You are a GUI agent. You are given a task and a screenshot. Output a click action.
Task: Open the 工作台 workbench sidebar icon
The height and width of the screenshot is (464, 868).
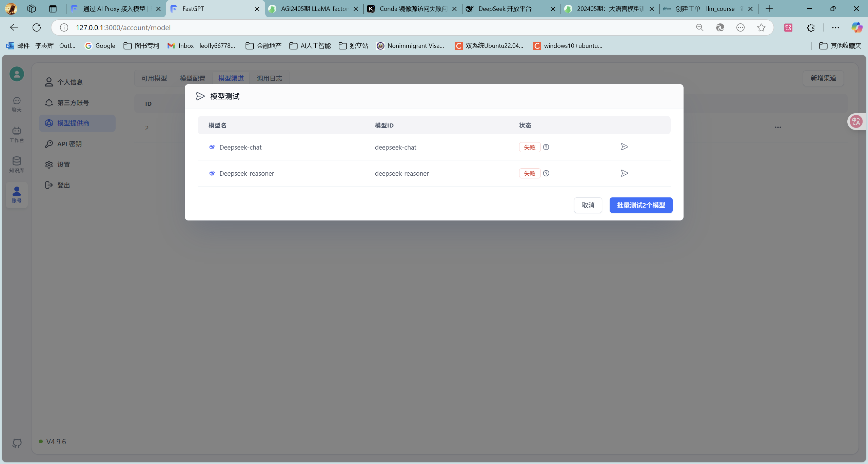pyautogui.click(x=17, y=135)
